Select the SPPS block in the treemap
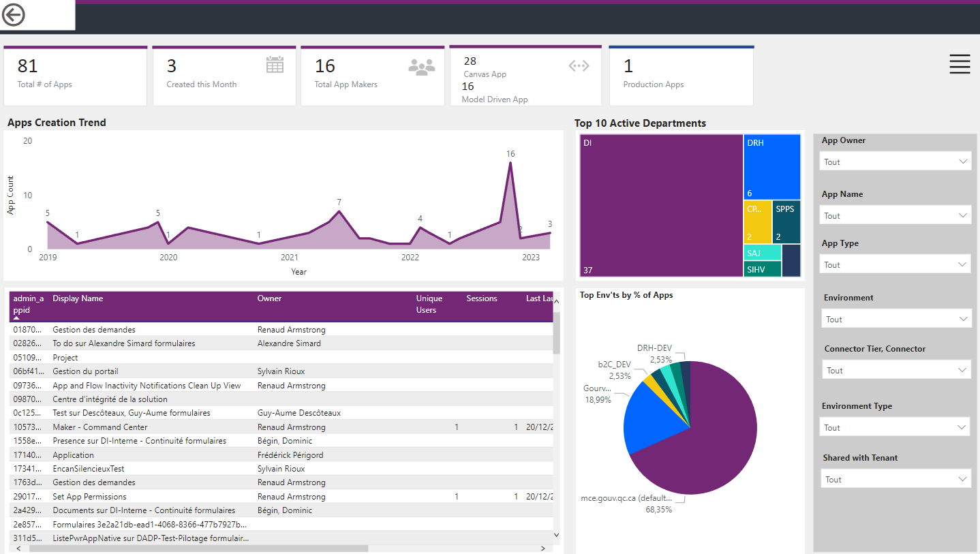 click(x=786, y=222)
